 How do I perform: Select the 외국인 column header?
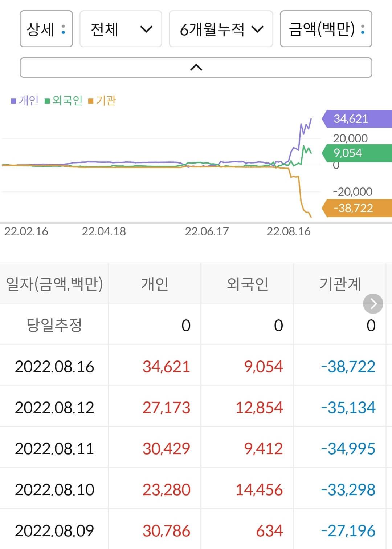click(x=247, y=284)
